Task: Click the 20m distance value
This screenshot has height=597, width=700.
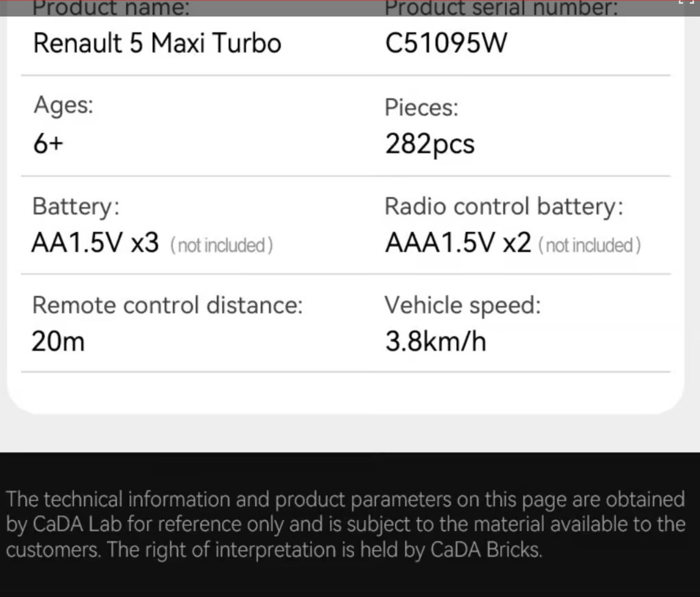Action: 58,342
